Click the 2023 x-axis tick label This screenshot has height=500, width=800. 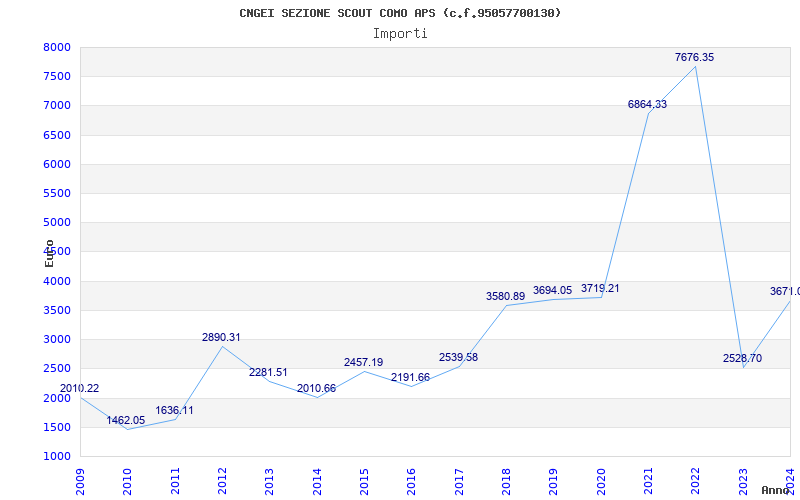click(x=743, y=481)
